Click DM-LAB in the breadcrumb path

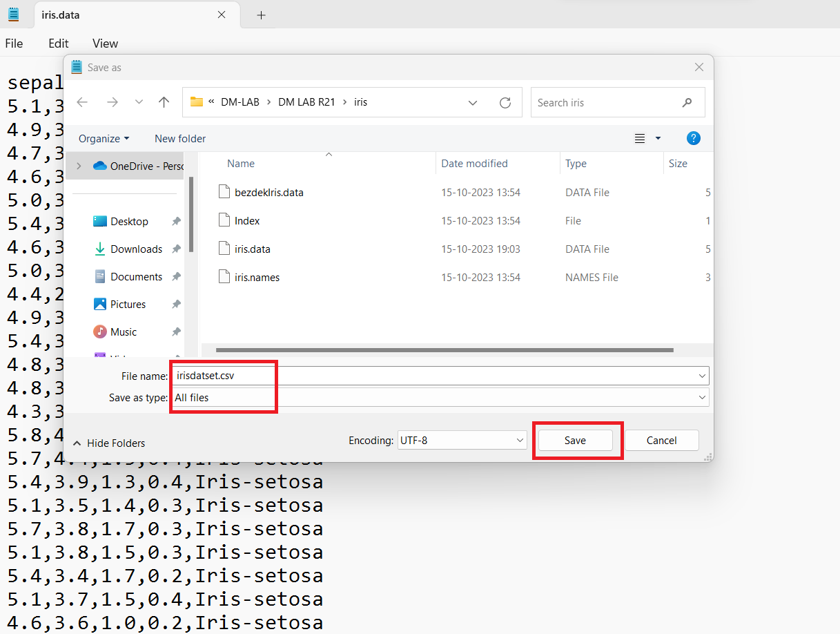tap(240, 102)
